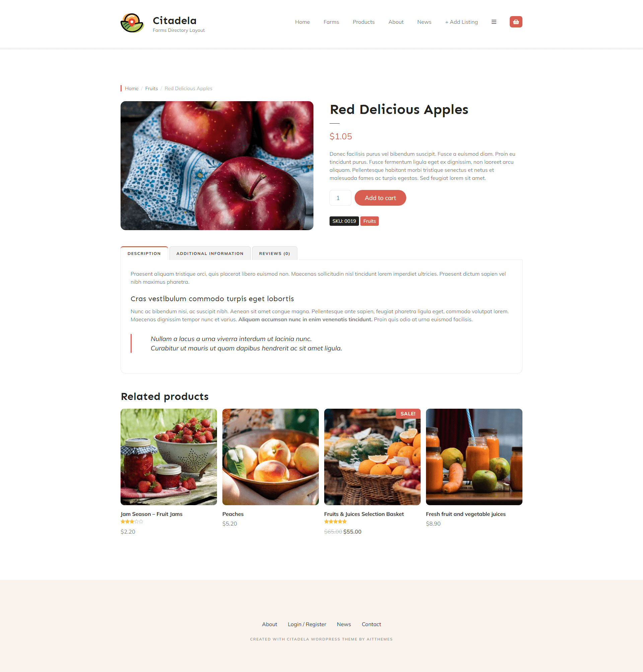This screenshot has height=672, width=643.
Task: Click the Products navigation menu item
Action: tap(363, 21)
